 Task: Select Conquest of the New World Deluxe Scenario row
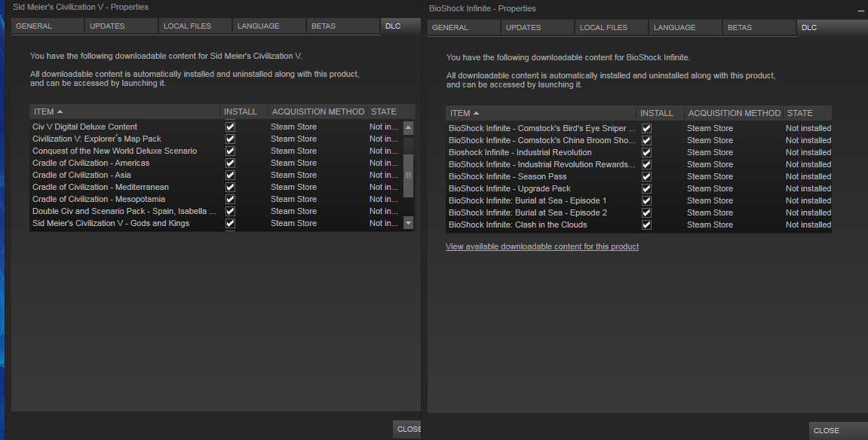pyautogui.click(x=115, y=151)
